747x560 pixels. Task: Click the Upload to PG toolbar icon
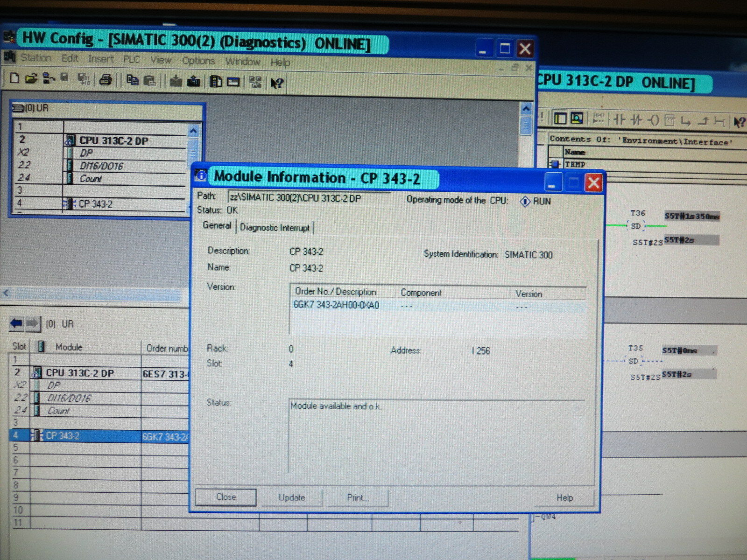193,82
